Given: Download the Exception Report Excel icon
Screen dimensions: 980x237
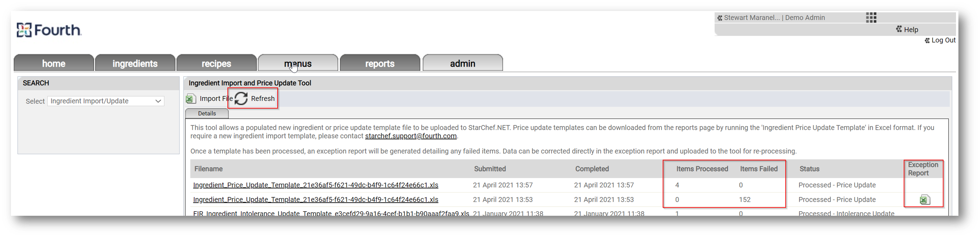Looking at the screenshot, I should click(x=925, y=200).
